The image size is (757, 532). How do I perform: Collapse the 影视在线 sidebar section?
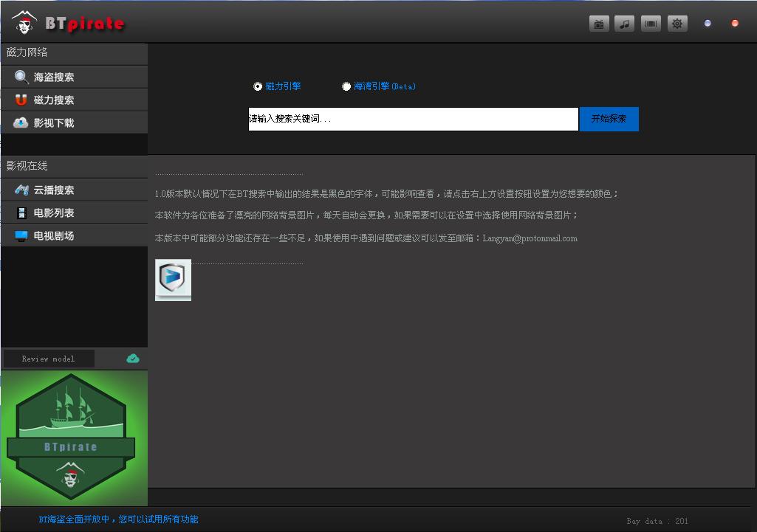coord(26,167)
